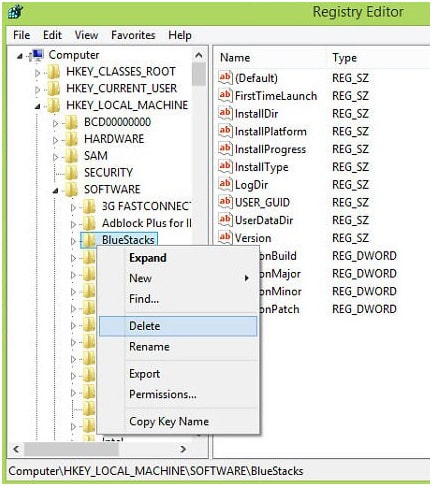The height and width of the screenshot is (486, 432).
Task: Click the HKEY_CLASSES_ROOT folder icon
Action: [53, 72]
